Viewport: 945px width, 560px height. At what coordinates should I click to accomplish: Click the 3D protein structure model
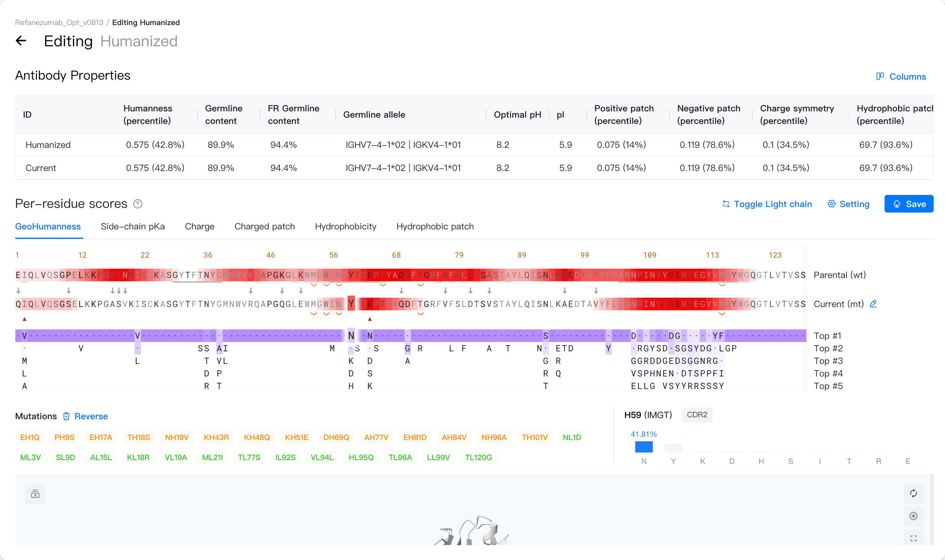pyautogui.click(x=471, y=531)
